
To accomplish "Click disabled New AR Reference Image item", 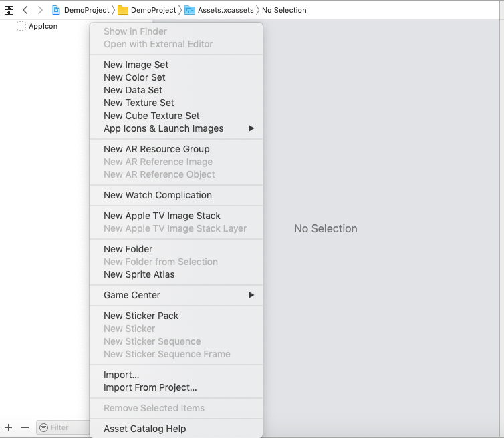I will pyautogui.click(x=176, y=162).
